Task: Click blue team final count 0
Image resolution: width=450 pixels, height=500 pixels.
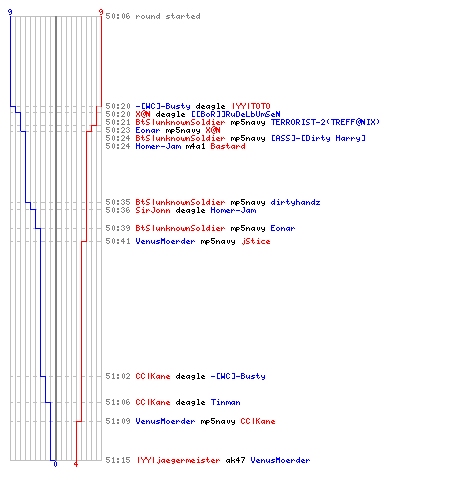Action: click(55, 464)
